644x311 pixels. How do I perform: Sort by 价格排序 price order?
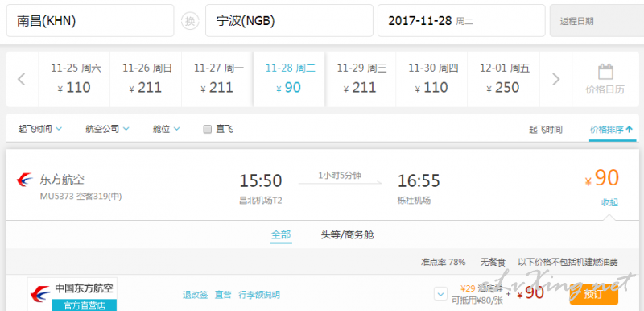pyautogui.click(x=612, y=130)
